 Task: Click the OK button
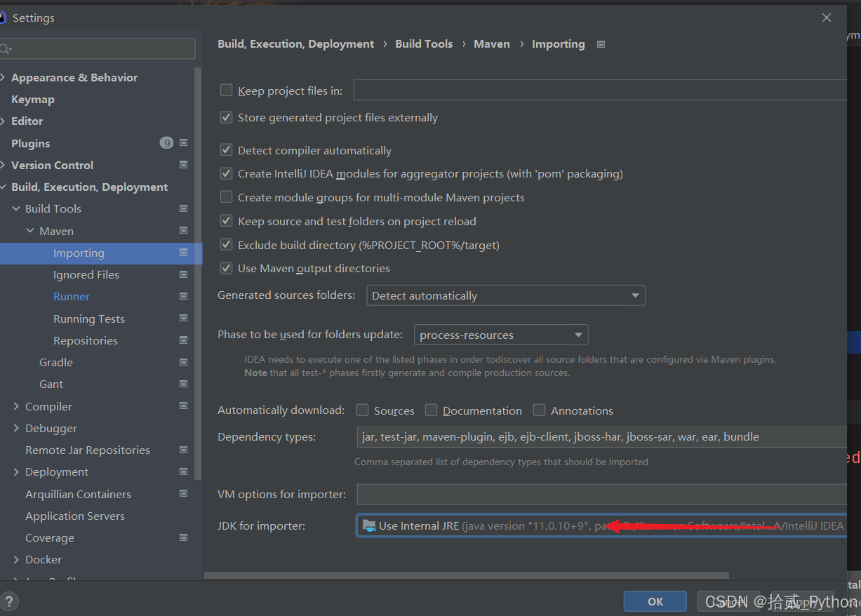click(655, 601)
